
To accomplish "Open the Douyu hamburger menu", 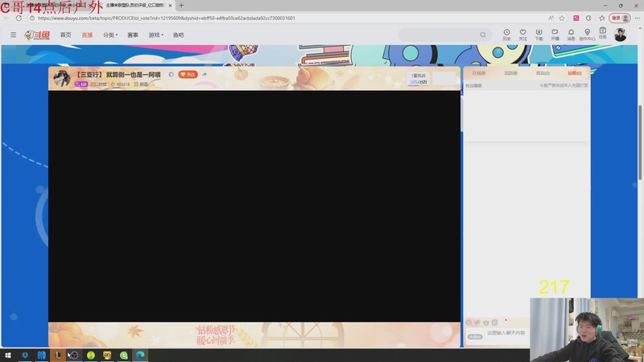I will [x=13, y=35].
